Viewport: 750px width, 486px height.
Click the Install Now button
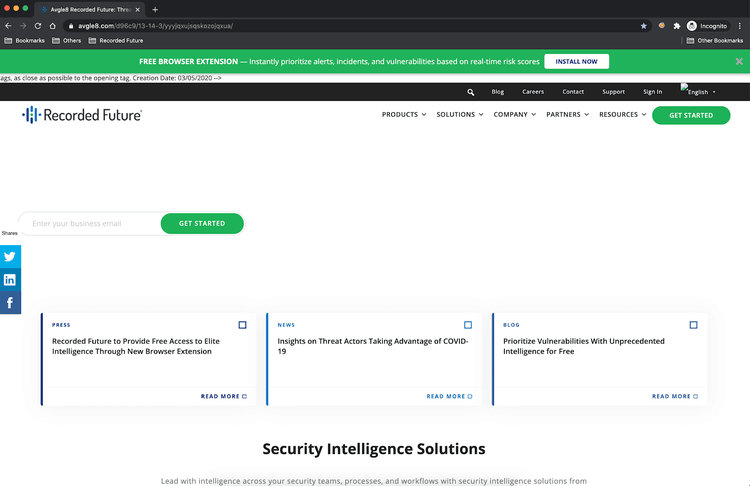point(576,61)
